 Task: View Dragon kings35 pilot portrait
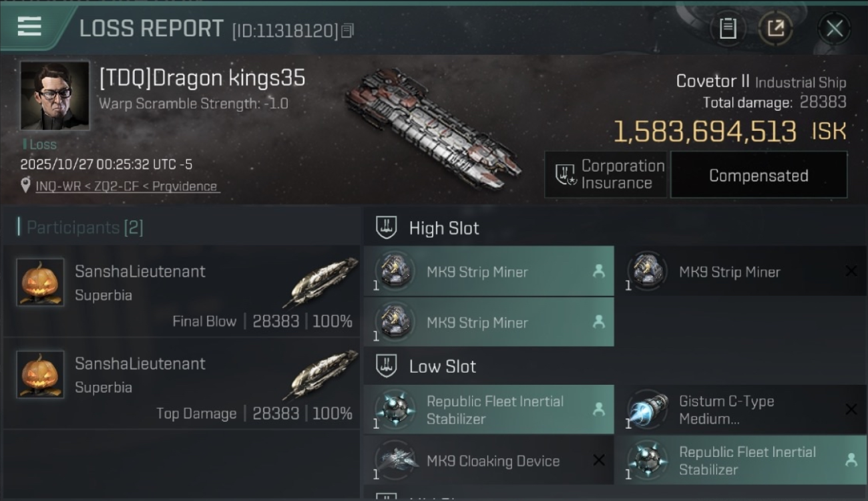55,96
